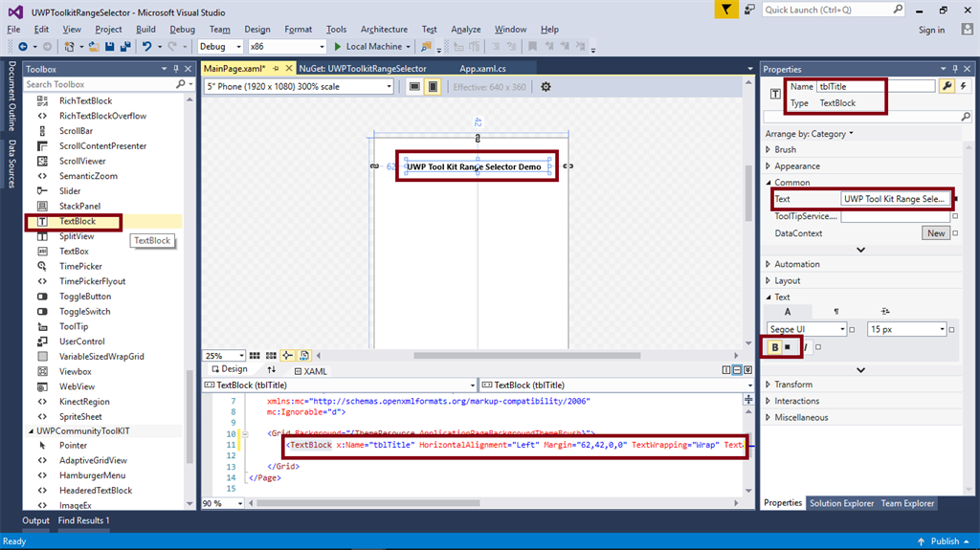Click the wrench icon beside Name field
This screenshot has width=980, height=550.
pos(947,86)
